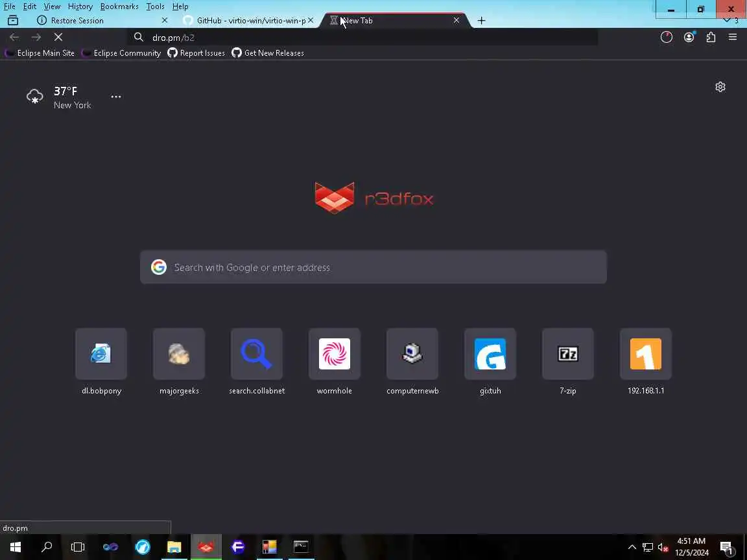
Task: Open the Windows Start button
Action: pos(16,546)
